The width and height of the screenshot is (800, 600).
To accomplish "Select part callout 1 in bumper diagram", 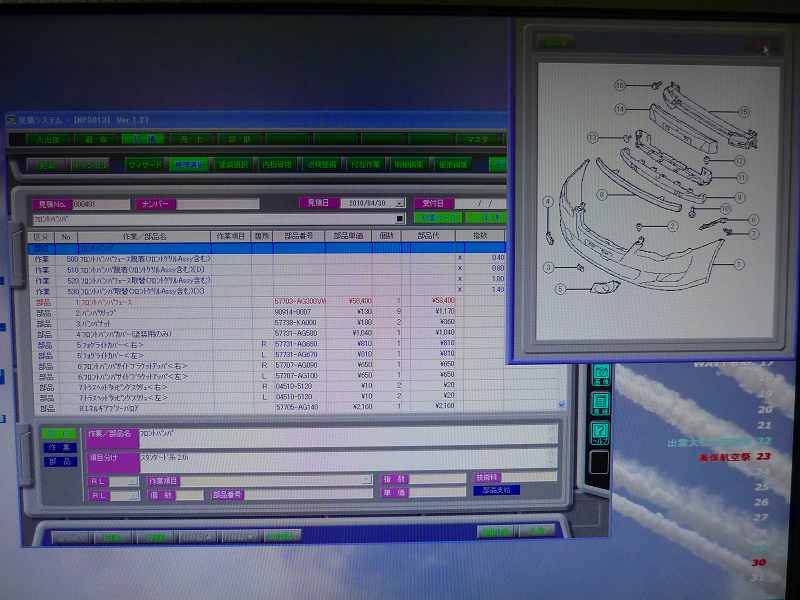I will [739, 264].
